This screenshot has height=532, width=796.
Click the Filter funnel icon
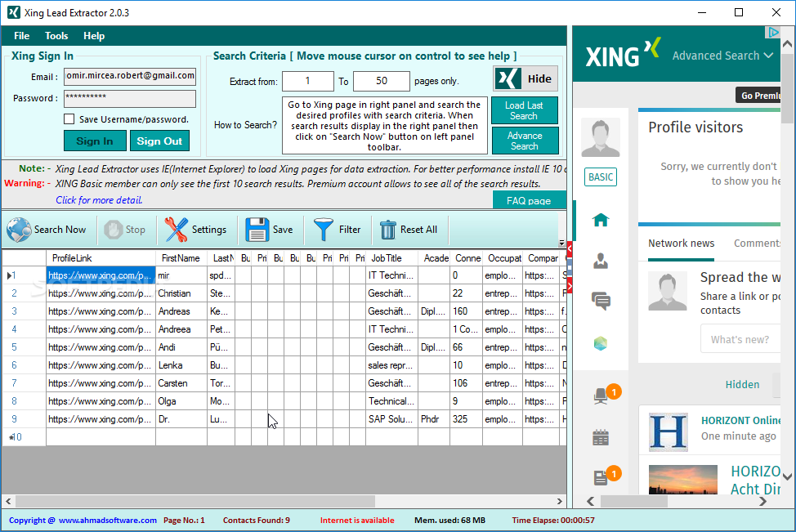[324, 230]
